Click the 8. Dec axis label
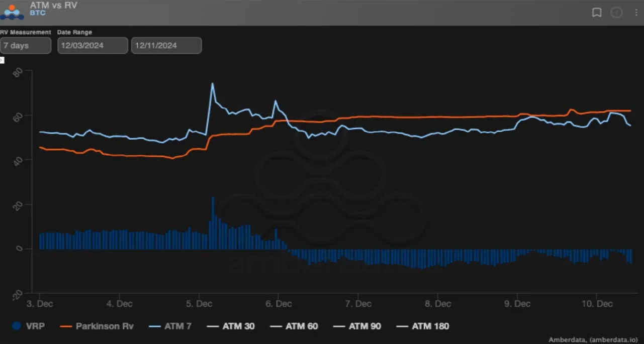Screen dimensions: 644x344 (437, 304)
